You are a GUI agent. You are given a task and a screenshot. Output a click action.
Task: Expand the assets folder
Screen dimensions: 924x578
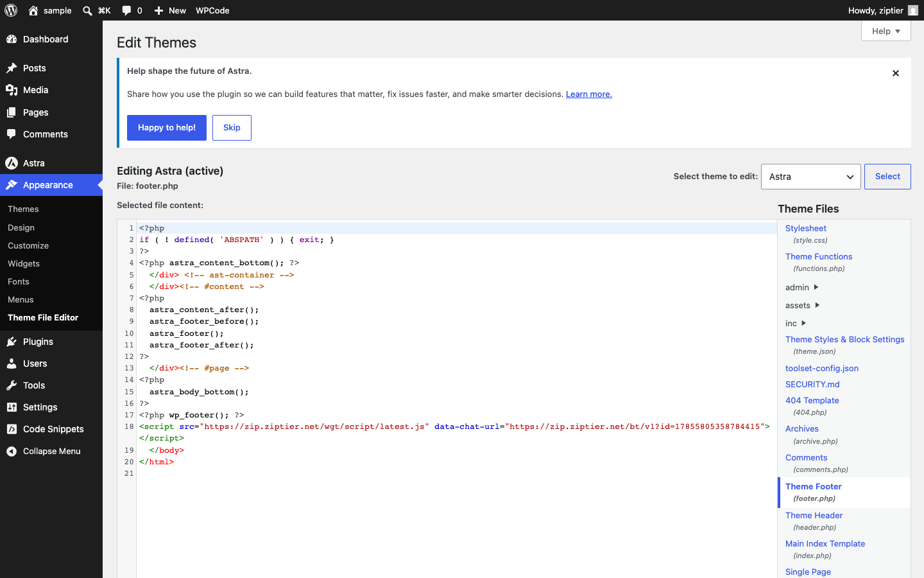click(x=802, y=305)
